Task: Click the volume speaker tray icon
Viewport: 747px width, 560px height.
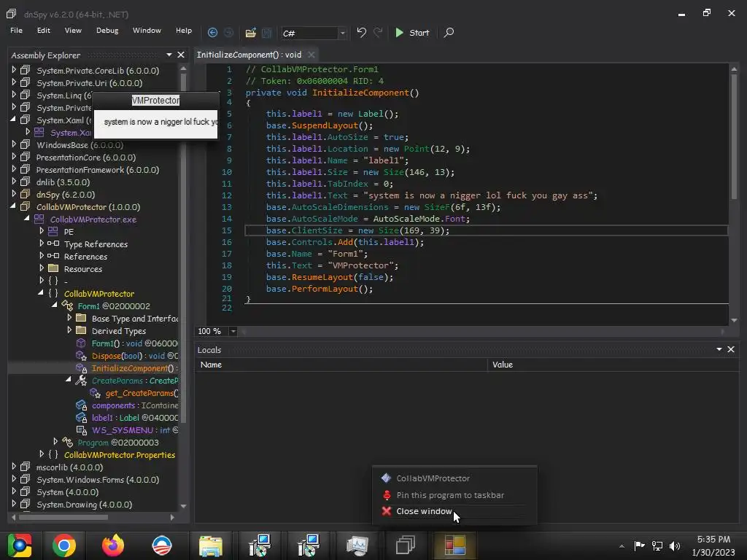Action: pos(675,545)
